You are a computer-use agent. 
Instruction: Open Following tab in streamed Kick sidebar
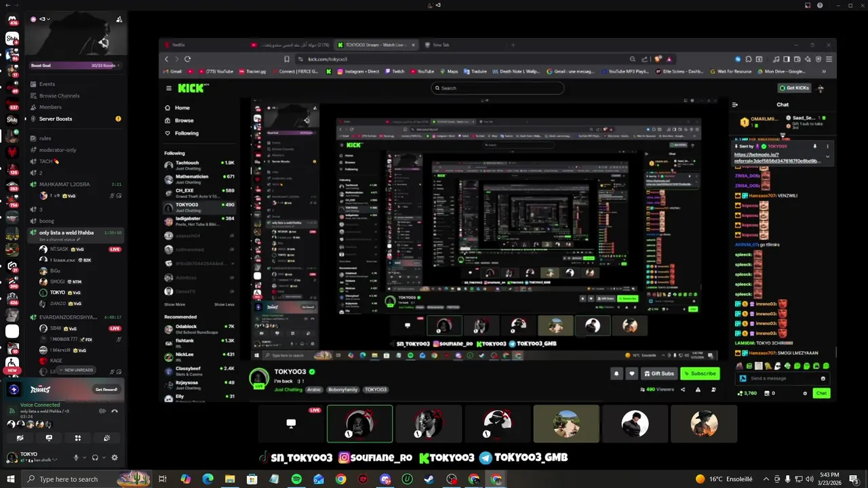point(186,133)
